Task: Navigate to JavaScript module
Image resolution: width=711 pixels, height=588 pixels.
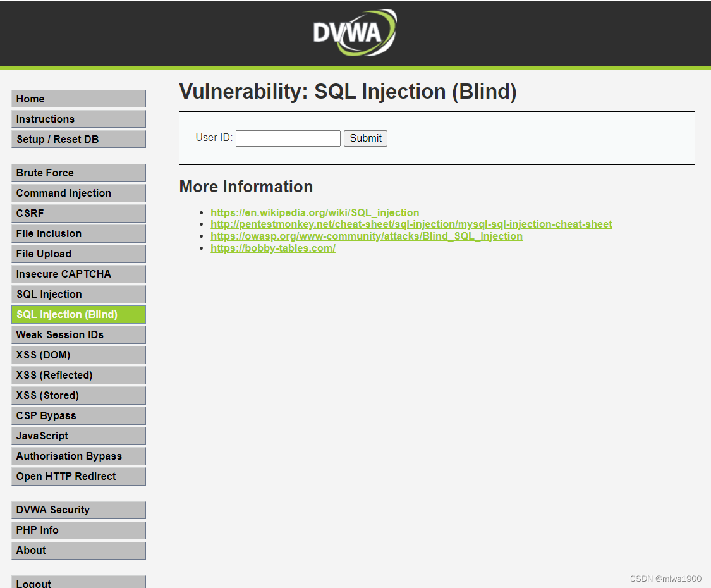Action: click(78, 436)
